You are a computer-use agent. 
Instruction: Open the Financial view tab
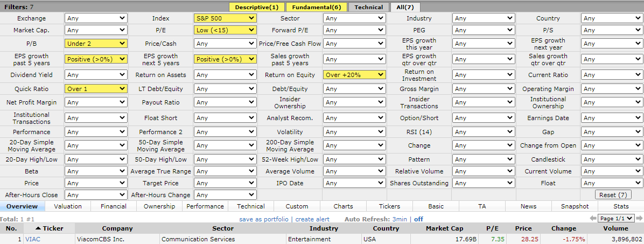(114, 206)
